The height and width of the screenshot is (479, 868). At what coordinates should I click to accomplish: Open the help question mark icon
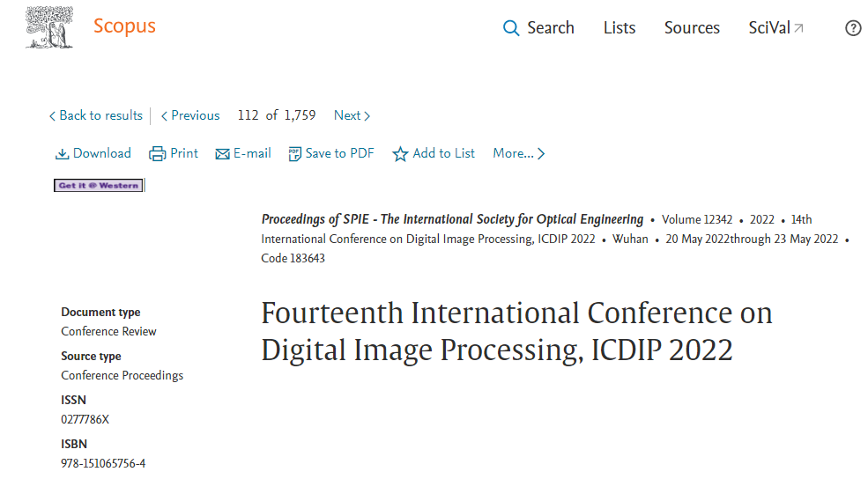point(853,28)
